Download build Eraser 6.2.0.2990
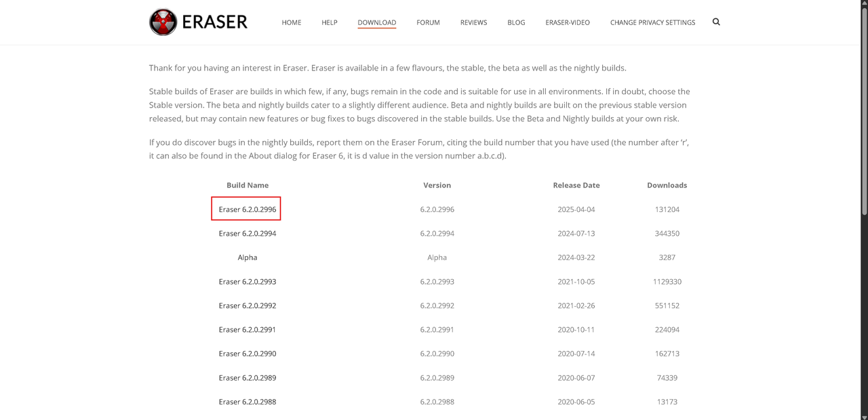 pyautogui.click(x=248, y=354)
